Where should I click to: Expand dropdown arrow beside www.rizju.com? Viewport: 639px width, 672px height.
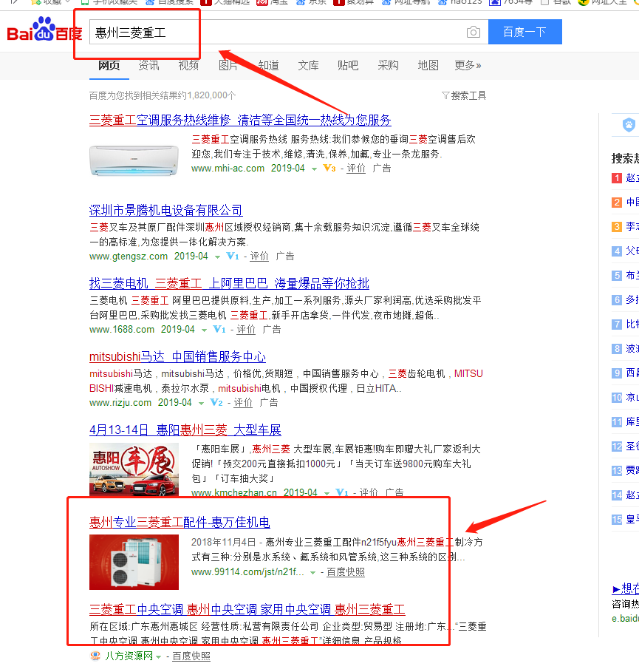click(x=201, y=404)
